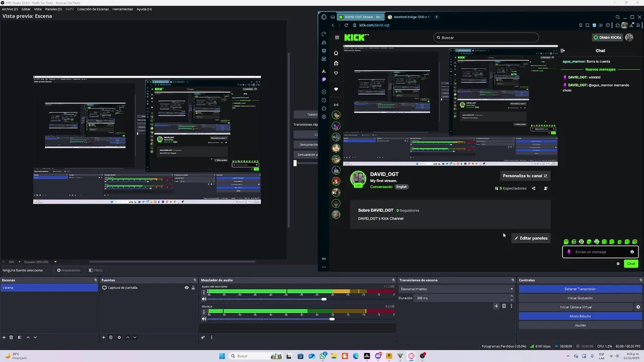Open the Archivo menu
644x362 pixels.
coord(10,9)
